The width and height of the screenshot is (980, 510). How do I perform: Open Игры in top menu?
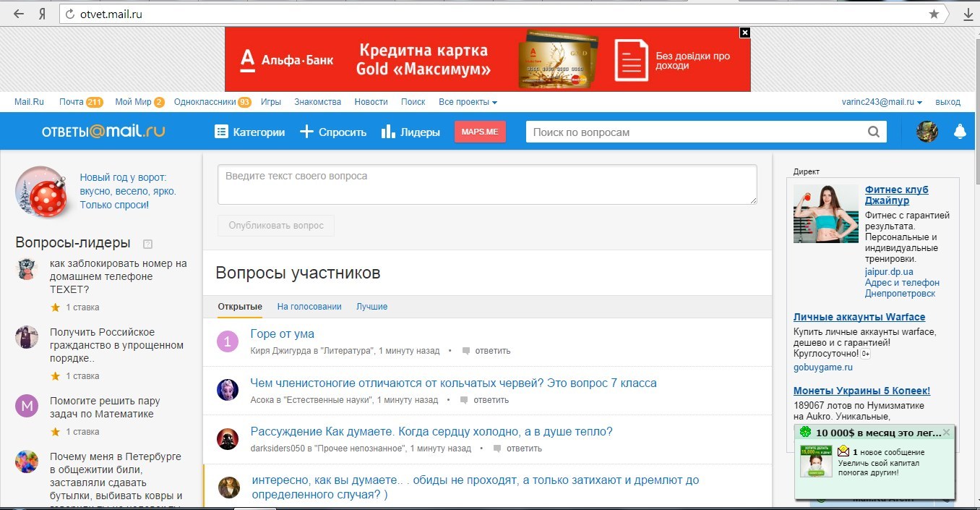click(271, 102)
